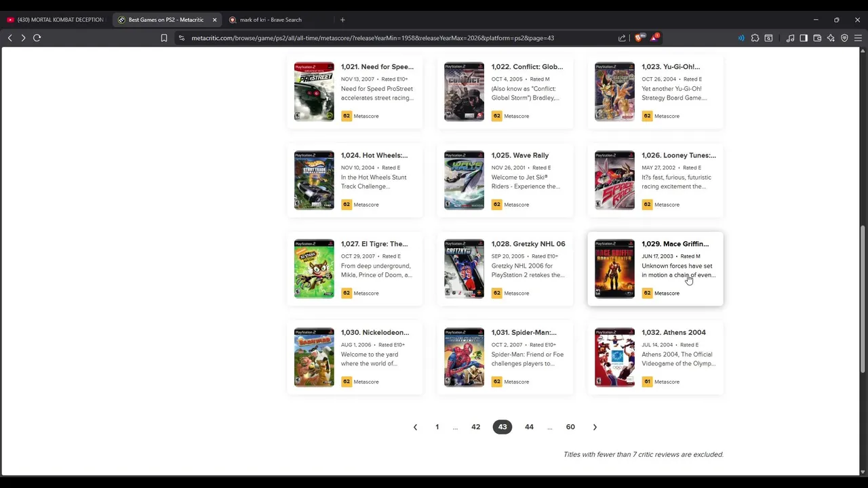The image size is (868, 488).
Task: Go back with the browser back arrow
Action: 9,38
